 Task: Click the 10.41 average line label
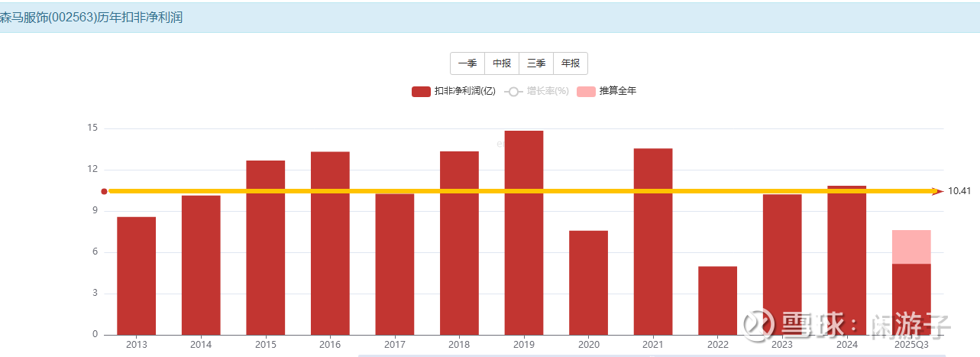pos(959,191)
